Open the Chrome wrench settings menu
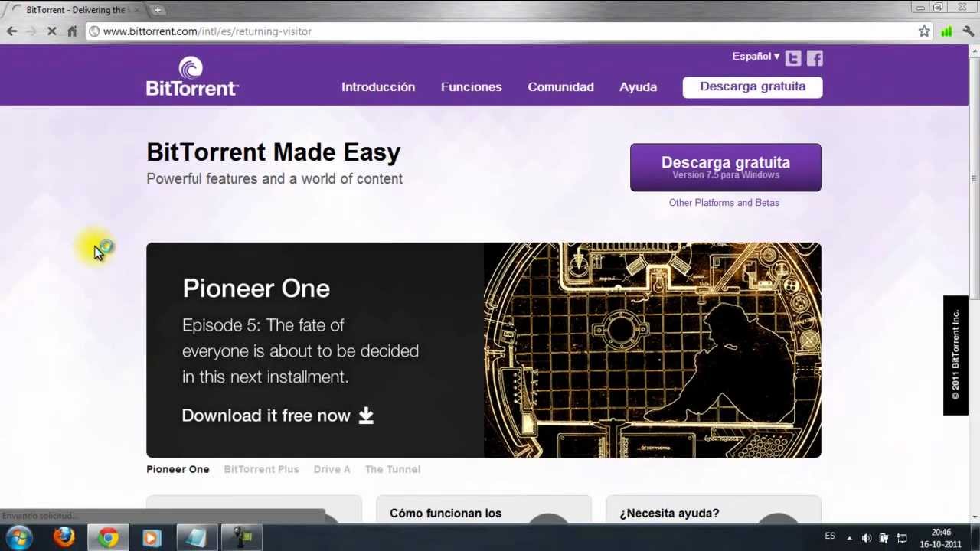This screenshot has width=980, height=551. pos(969,31)
